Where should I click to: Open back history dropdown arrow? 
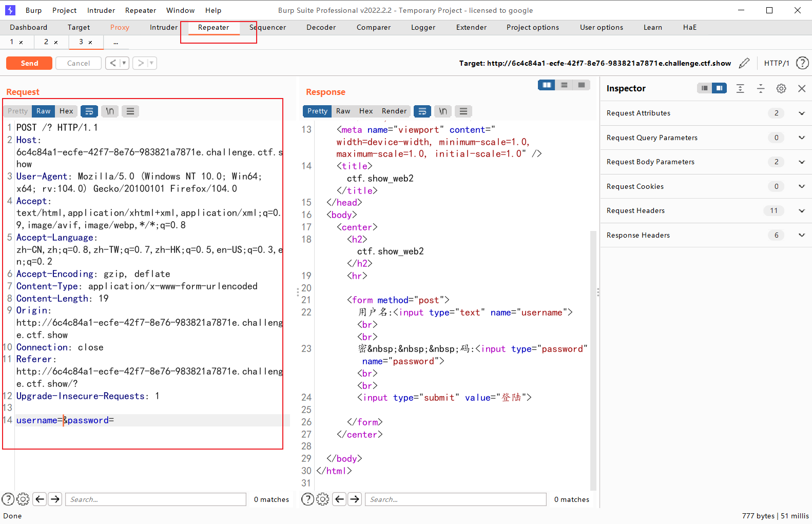tap(124, 63)
